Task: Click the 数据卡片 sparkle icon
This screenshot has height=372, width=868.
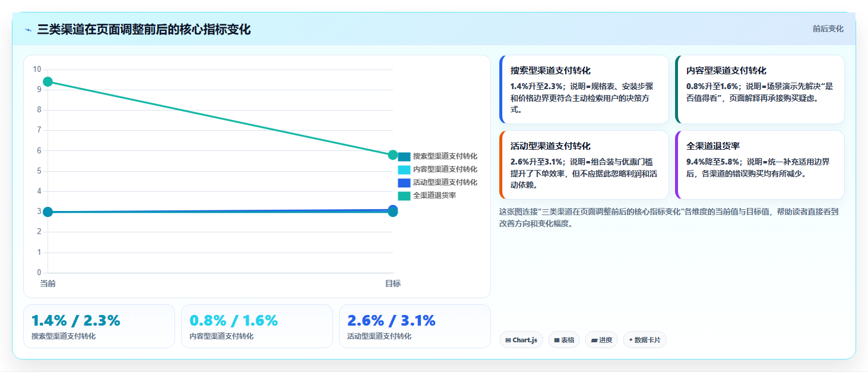Action: coord(631,341)
